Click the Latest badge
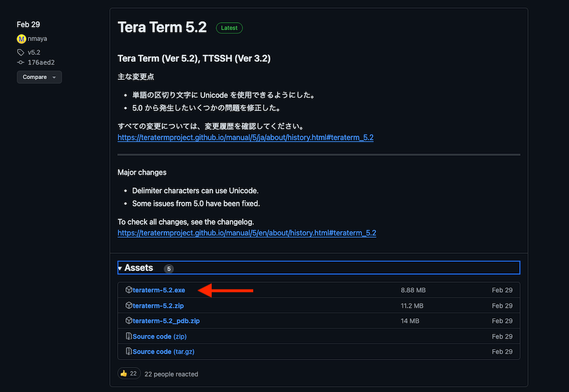Viewport: 569px width, 392px height. click(x=229, y=28)
